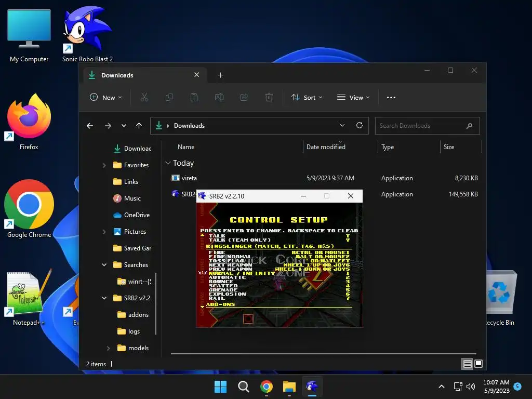
Task: Click navigation pane vertical scrollbar
Action: 156,303
